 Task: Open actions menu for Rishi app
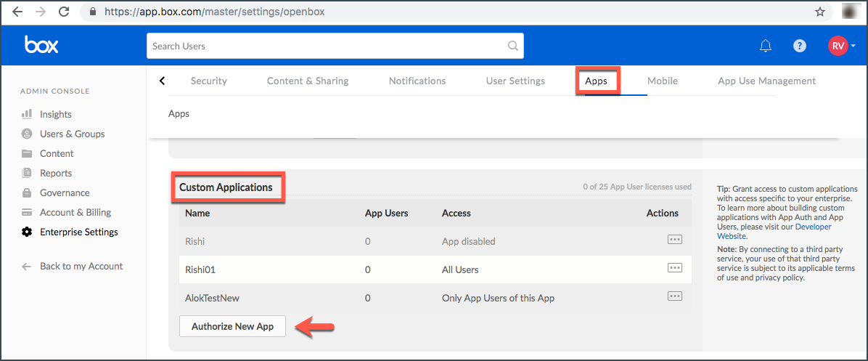click(x=674, y=240)
